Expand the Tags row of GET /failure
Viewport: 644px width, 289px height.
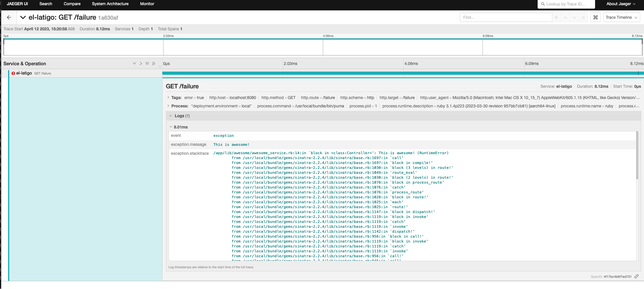(x=169, y=98)
